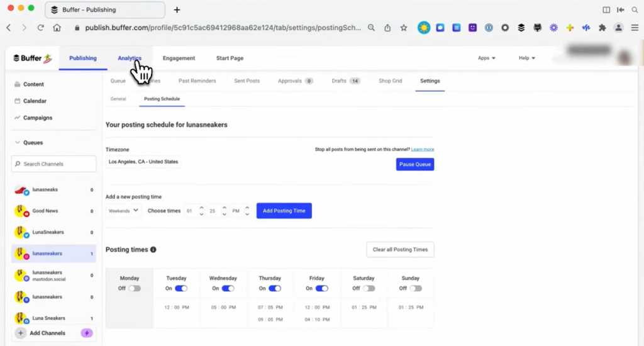Open the Sent Posts tab
Viewport: 644px width, 346px height.
(247, 81)
